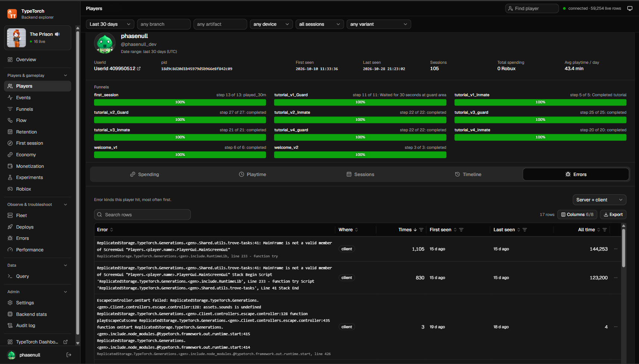Open the any device dropdown
Image resolution: width=639 pixels, height=364 pixels.
[271, 24]
